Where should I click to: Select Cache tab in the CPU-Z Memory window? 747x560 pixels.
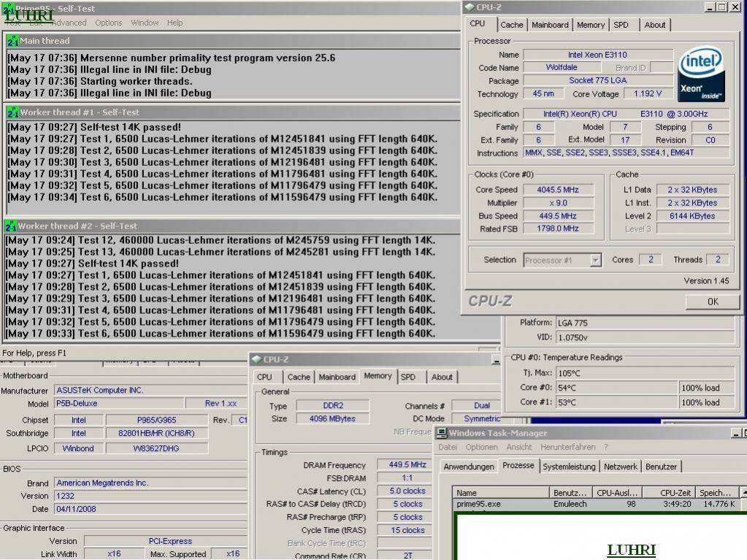(x=299, y=377)
